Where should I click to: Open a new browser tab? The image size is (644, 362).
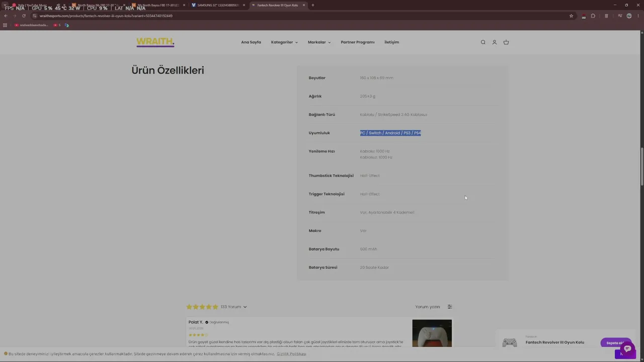[x=312, y=5]
